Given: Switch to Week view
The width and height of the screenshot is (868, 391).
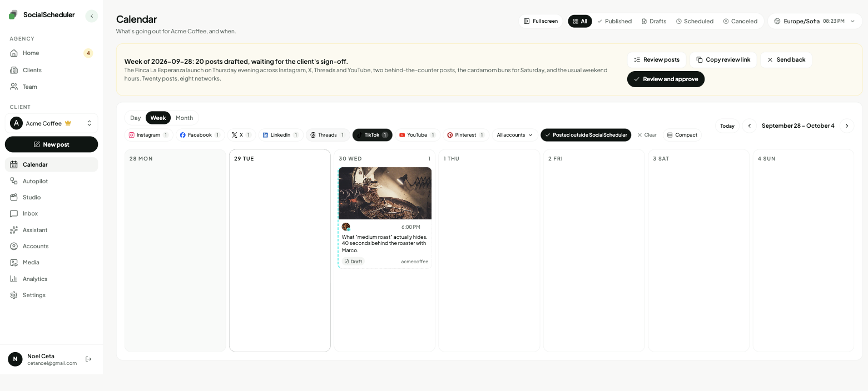Looking at the screenshot, I should click(x=158, y=118).
